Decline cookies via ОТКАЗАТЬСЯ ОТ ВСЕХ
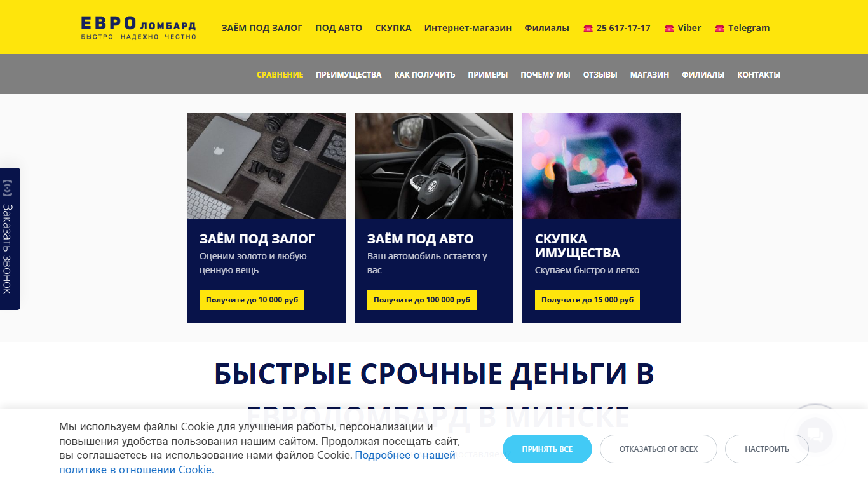This screenshot has height=488, width=868. point(658,449)
